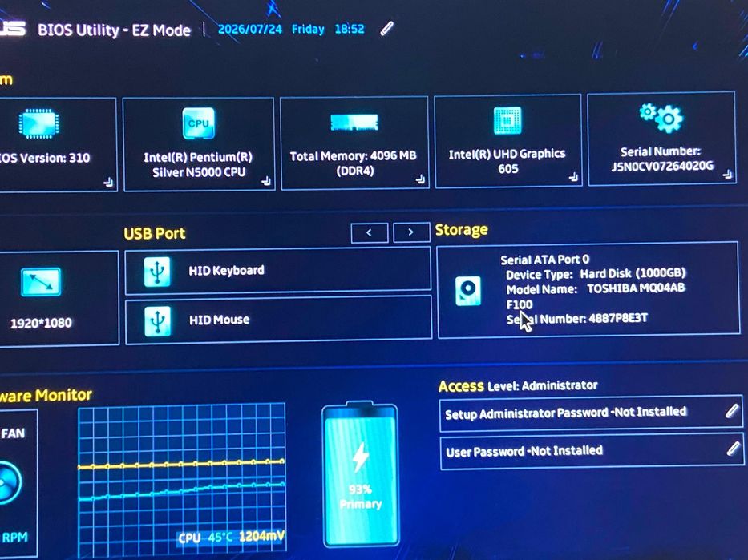Expand the BIOS Version card corner arrow
Viewport: 748px width, 560px height.
coord(109,182)
